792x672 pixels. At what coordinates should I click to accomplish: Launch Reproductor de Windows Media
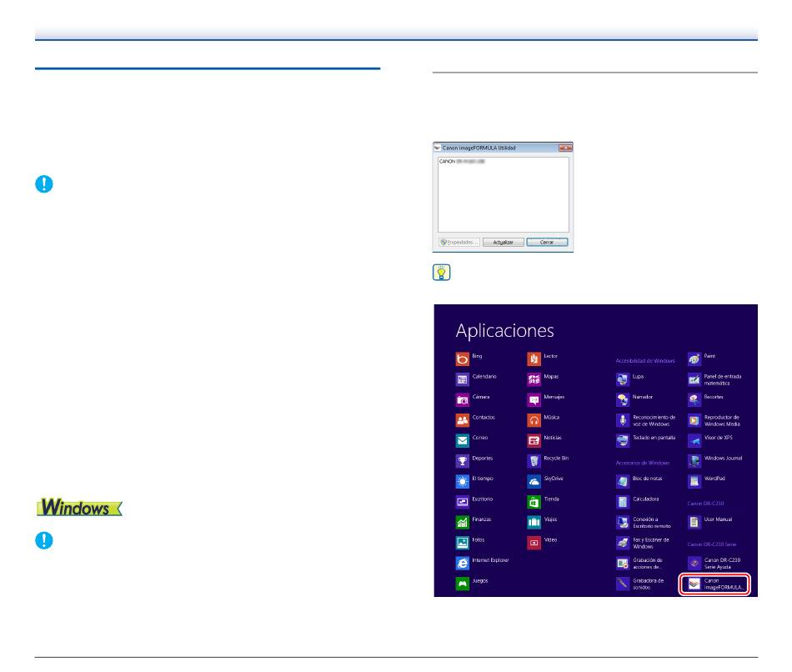coord(714,420)
